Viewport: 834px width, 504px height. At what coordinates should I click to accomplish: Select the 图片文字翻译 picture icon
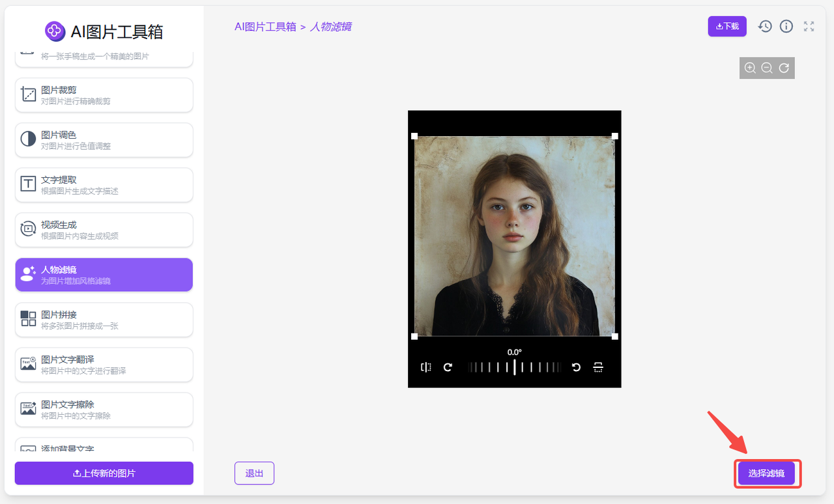[x=28, y=364]
